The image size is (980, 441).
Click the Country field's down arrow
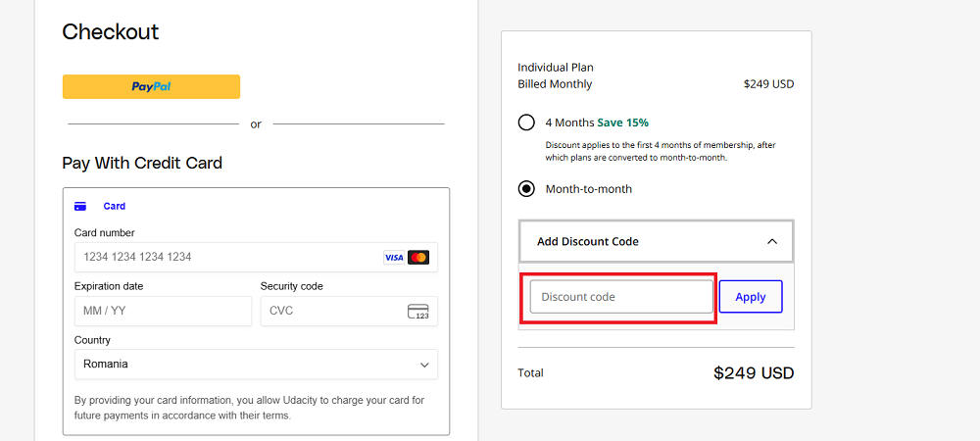point(424,365)
